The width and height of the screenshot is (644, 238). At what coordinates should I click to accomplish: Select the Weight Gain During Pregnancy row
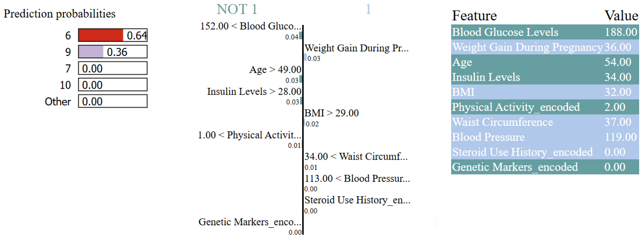coord(544,47)
